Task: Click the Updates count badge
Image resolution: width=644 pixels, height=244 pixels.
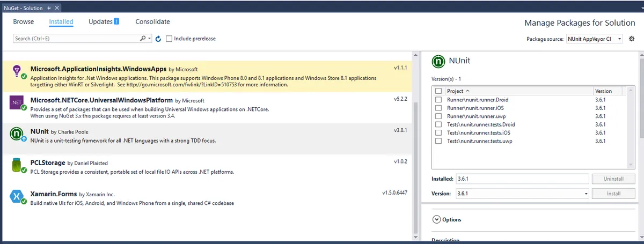Action: (x=116, y=21)
